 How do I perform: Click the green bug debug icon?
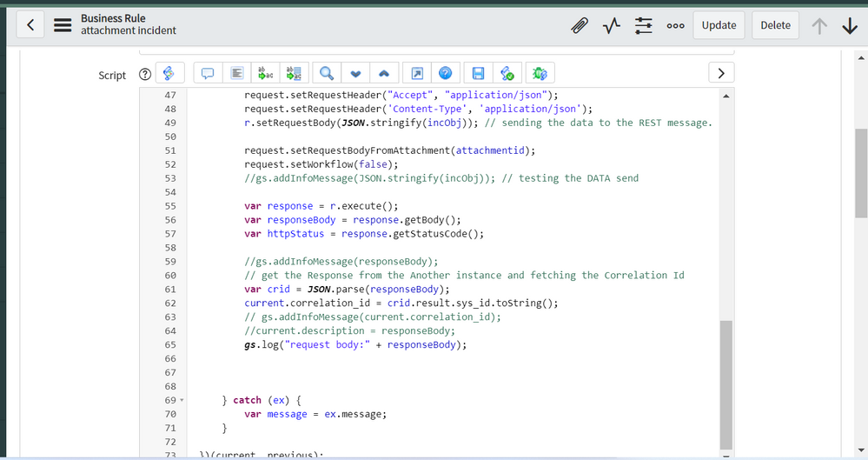540,73
